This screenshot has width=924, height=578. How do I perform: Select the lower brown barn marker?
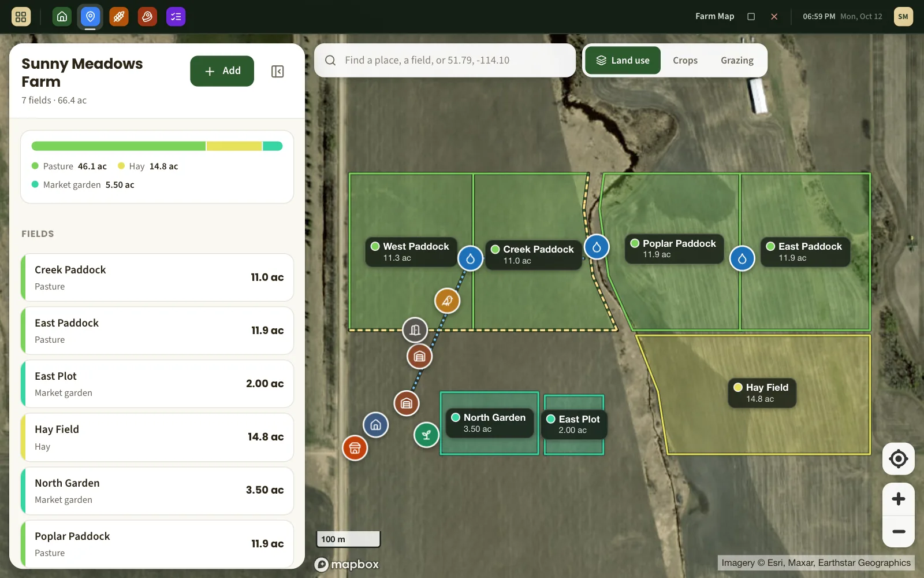407,403
